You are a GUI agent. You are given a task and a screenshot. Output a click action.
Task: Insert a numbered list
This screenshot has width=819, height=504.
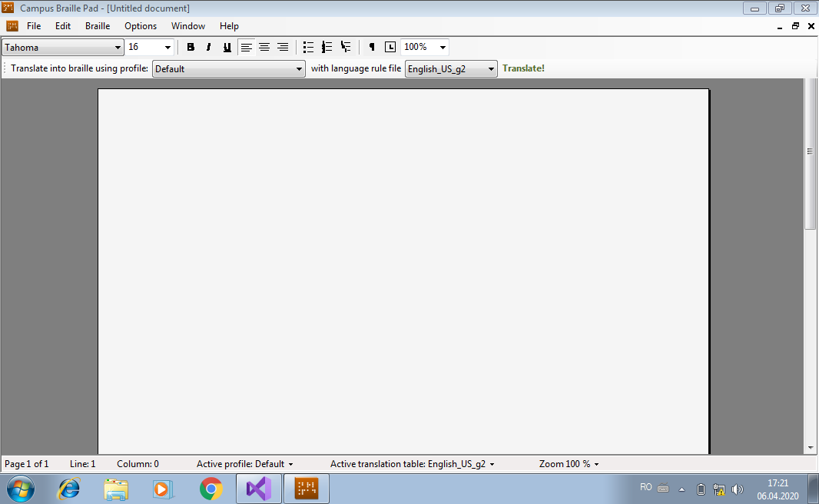click(x=327, y=48)
